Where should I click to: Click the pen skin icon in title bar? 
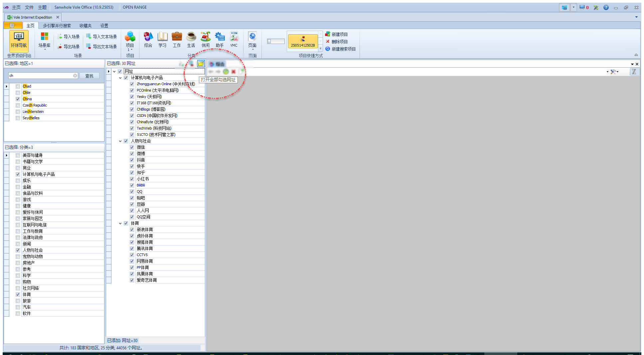(596, 7)
